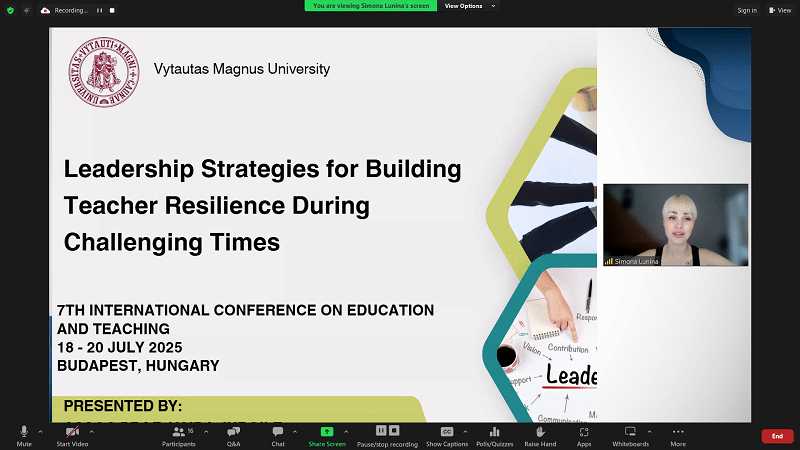This screenshot has width=800, height=450.
Task: Open the Participants panel
Action: [182, 433]
